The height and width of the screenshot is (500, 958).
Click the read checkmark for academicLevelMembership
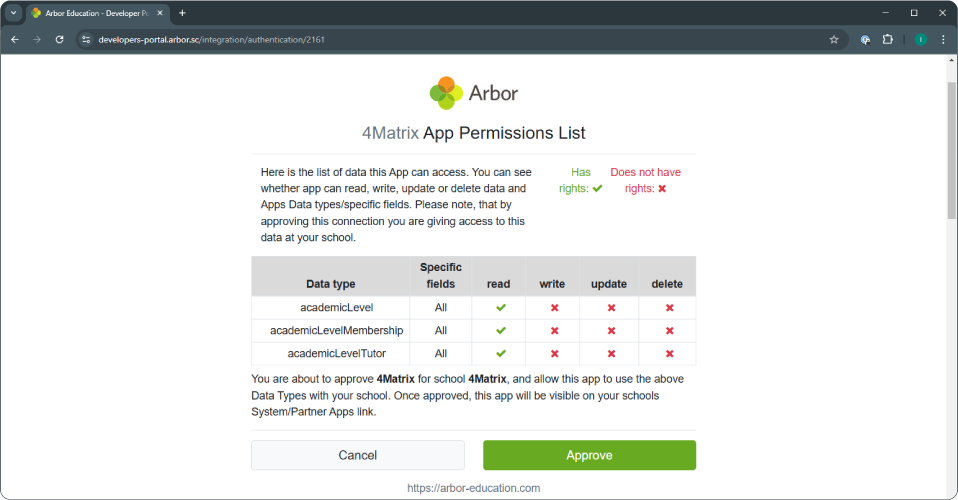pos(501,331)
